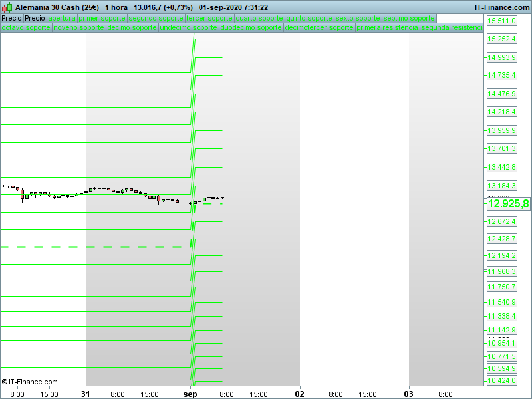This screenshot has width=532, height=399.
Task: Click the cuarto soporte indicator label
Action: tap(259, 18)
